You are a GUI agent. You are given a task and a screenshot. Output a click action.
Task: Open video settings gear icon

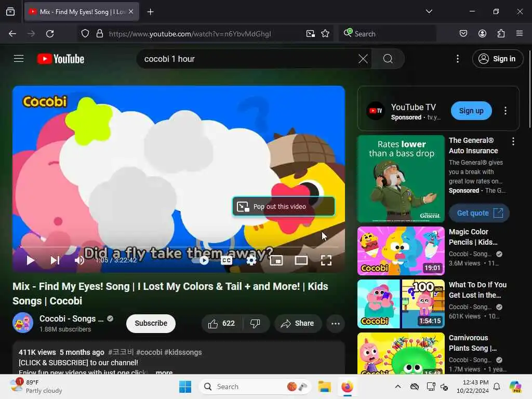point(251,260)
